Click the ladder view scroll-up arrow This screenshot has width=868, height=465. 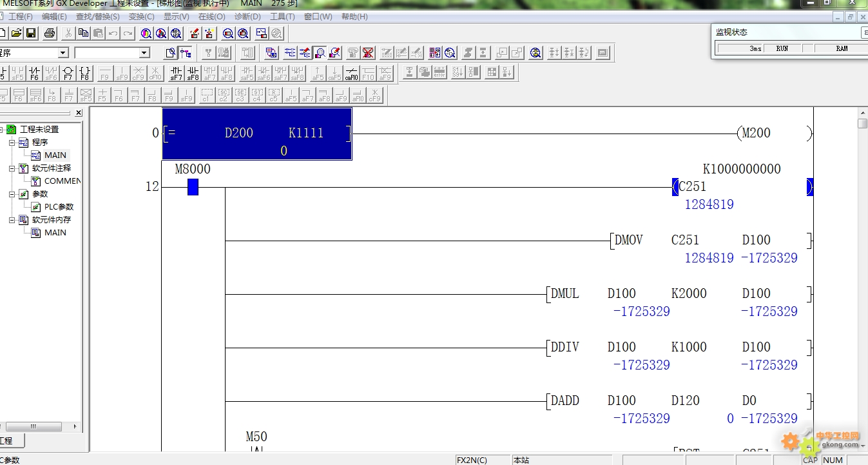[863, 112]
